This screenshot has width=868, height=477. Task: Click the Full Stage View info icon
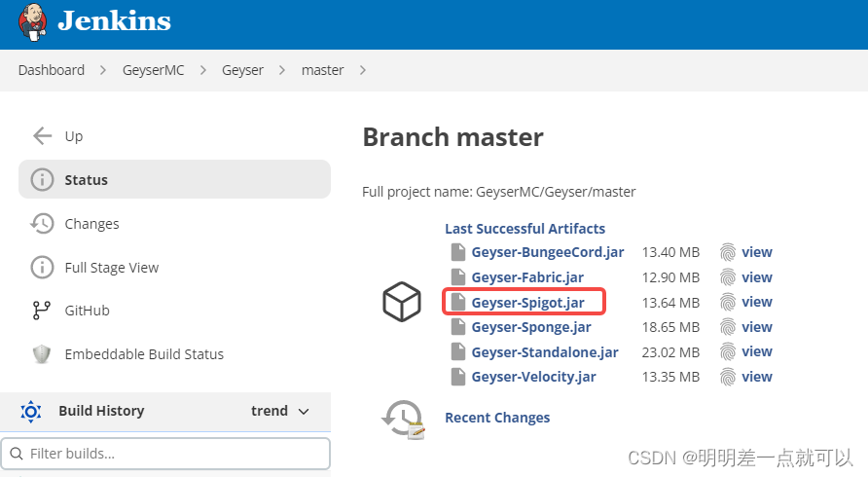point(42,268)
